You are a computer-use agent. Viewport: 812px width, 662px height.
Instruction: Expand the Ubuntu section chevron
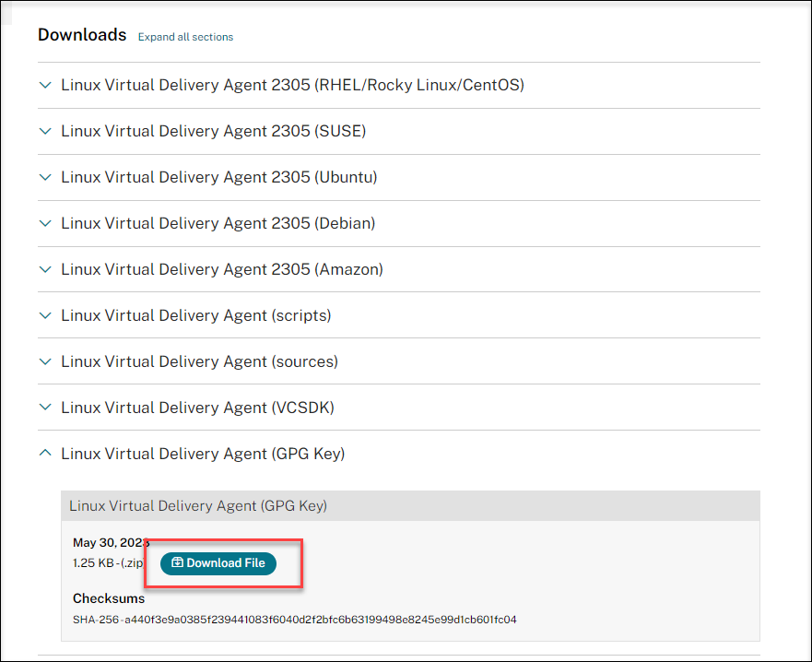point(45,177)
